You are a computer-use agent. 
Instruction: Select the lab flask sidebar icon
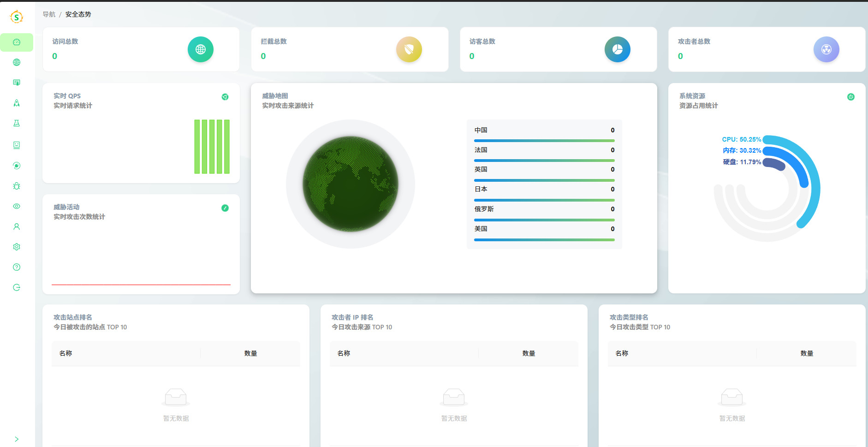pos(17,123)
